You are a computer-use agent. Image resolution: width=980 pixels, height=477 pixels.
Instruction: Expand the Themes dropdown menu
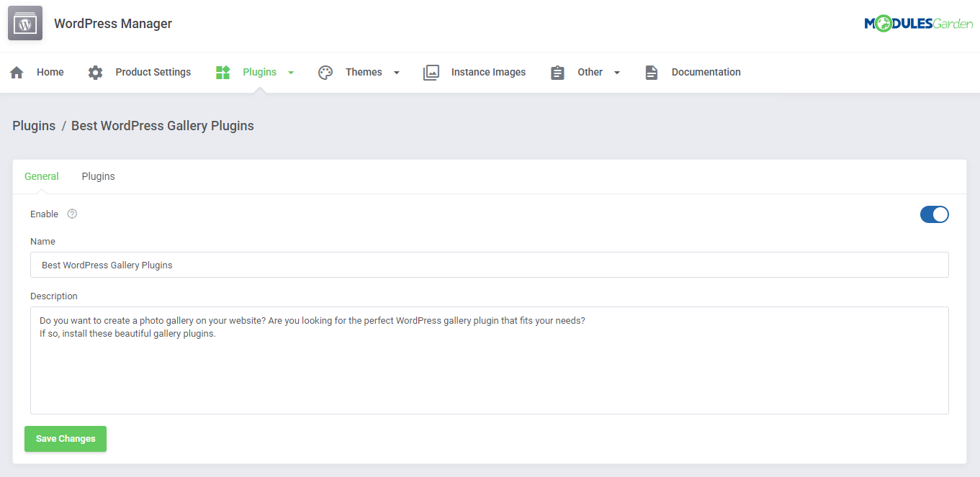tap(396, 72)
